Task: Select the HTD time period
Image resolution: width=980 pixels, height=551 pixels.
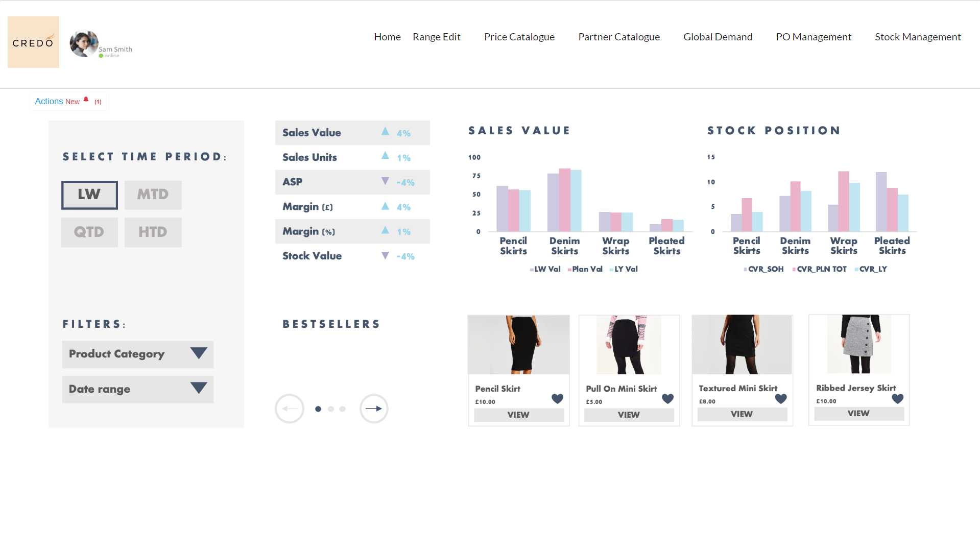Action: (x=153, y=232)
